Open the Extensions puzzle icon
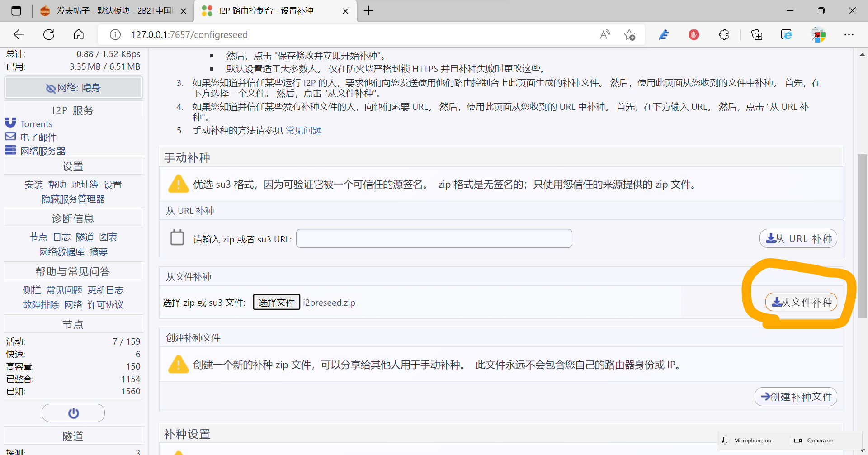868x455 pixels. 724,34
